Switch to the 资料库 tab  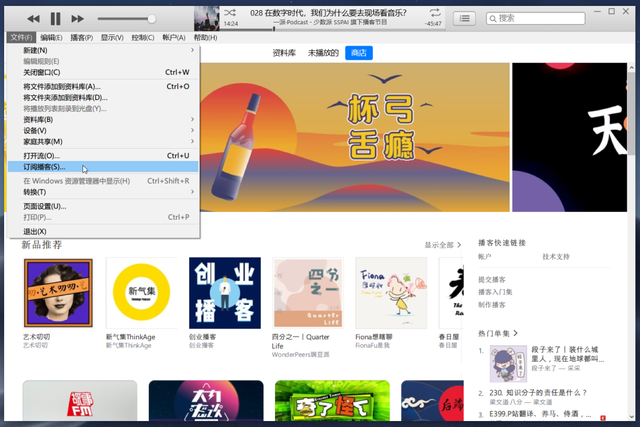[284, 53]
